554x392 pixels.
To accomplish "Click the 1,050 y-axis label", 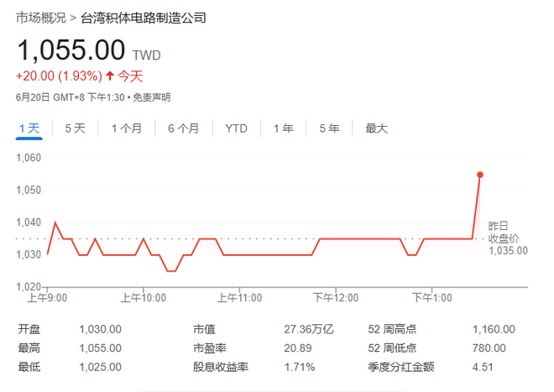I will (29, 191).
